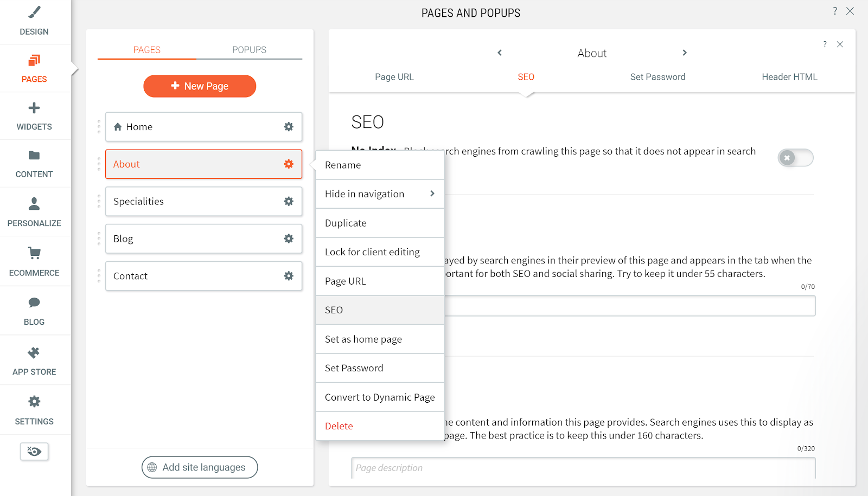Switch to the Popups tab

pyautogui.click(x=249, y=49)
